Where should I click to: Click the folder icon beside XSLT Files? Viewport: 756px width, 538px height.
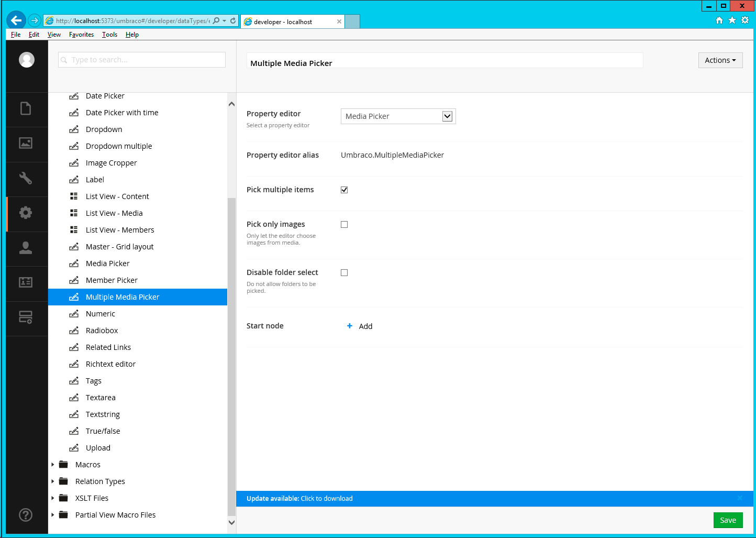coord(64,498)
